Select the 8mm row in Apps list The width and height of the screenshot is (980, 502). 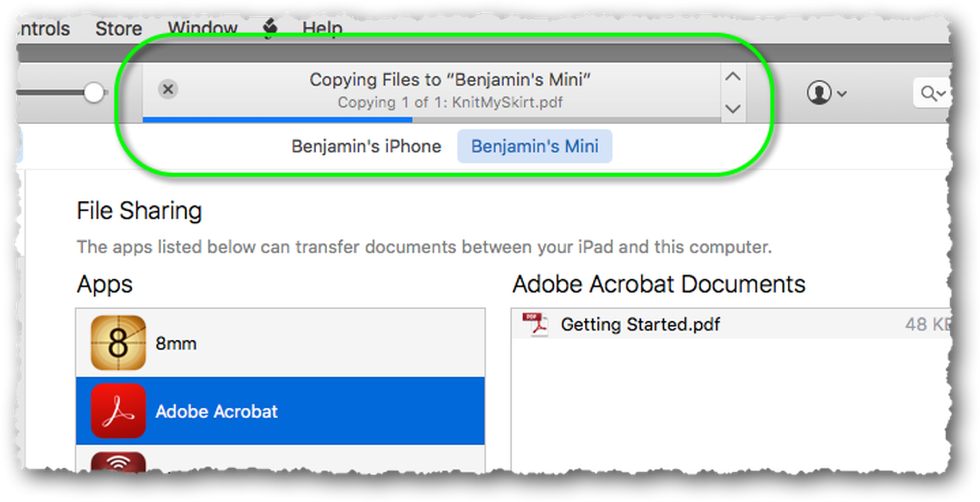pyautogui.click(x=280, y=343)
